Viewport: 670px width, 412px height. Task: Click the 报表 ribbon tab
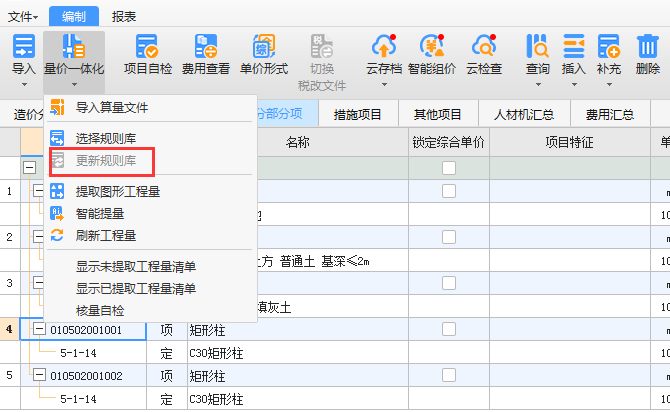tap(124, 16)
